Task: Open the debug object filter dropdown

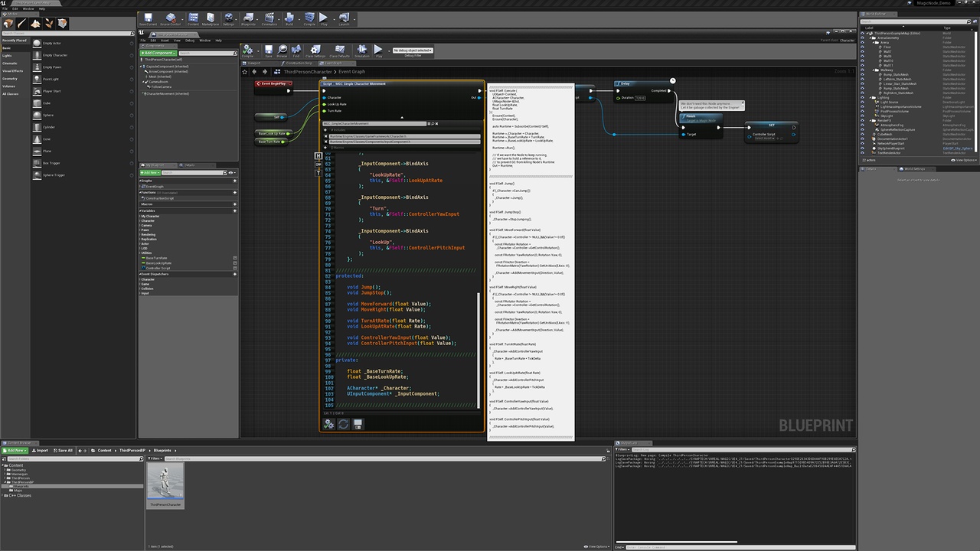Action: tap(413, 51)
